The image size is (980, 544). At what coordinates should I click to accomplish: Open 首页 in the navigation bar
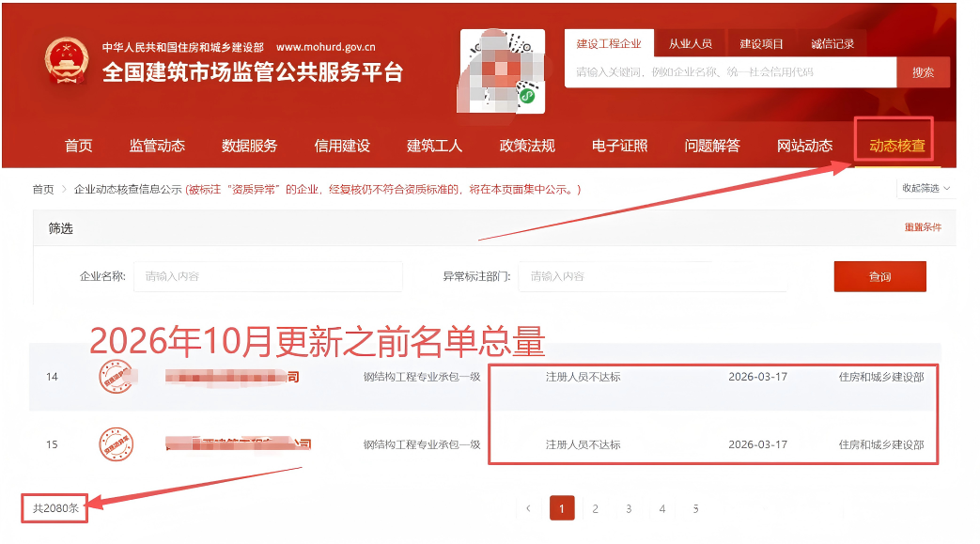(x=79, y=146)
